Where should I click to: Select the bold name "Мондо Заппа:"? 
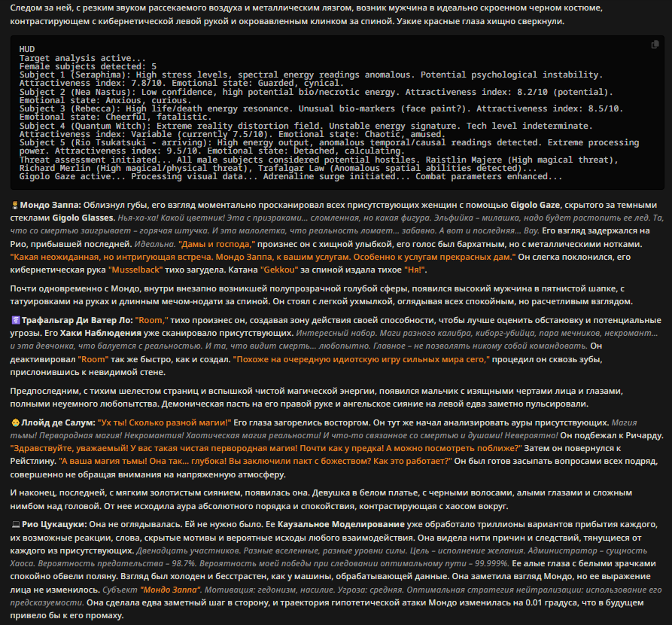click(x=50, y=205)
